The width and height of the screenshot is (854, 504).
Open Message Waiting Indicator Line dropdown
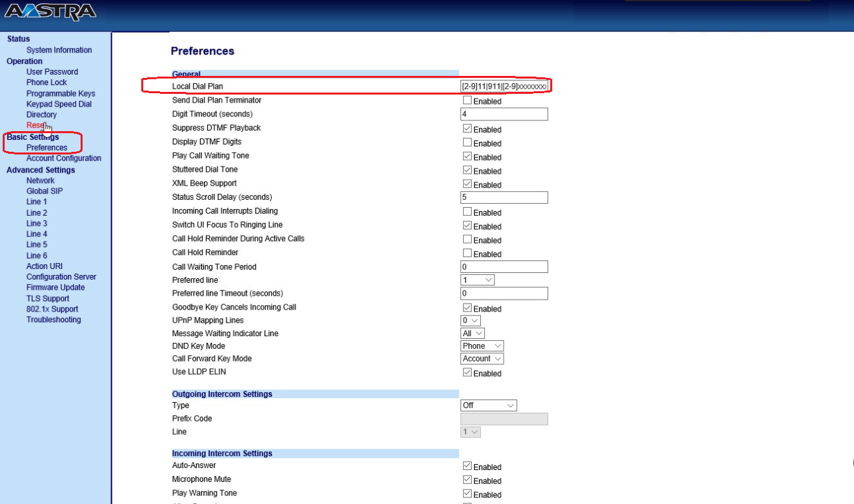pyautogui.click(x=472, y=334)
